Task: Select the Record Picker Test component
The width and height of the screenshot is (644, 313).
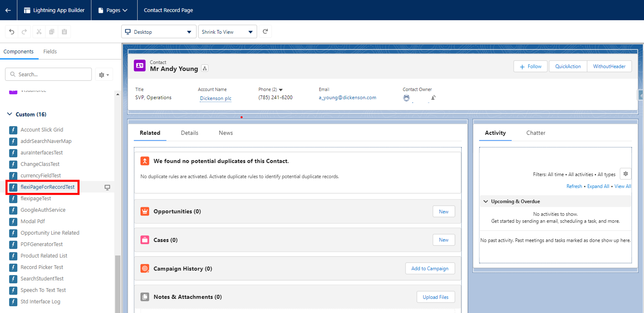Action: click(42, 267)
